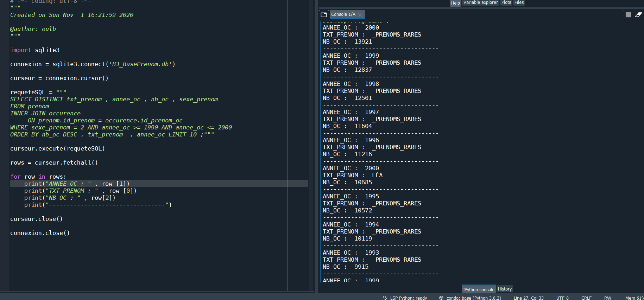
Task: Click the Line 27, Col 33 indicator
Action: pyautogui.click(x=529, y=298)
